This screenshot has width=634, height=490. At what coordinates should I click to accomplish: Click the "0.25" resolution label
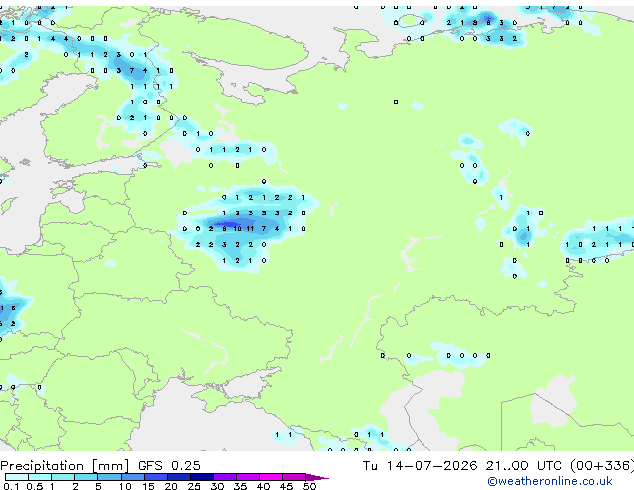point(186,466)
